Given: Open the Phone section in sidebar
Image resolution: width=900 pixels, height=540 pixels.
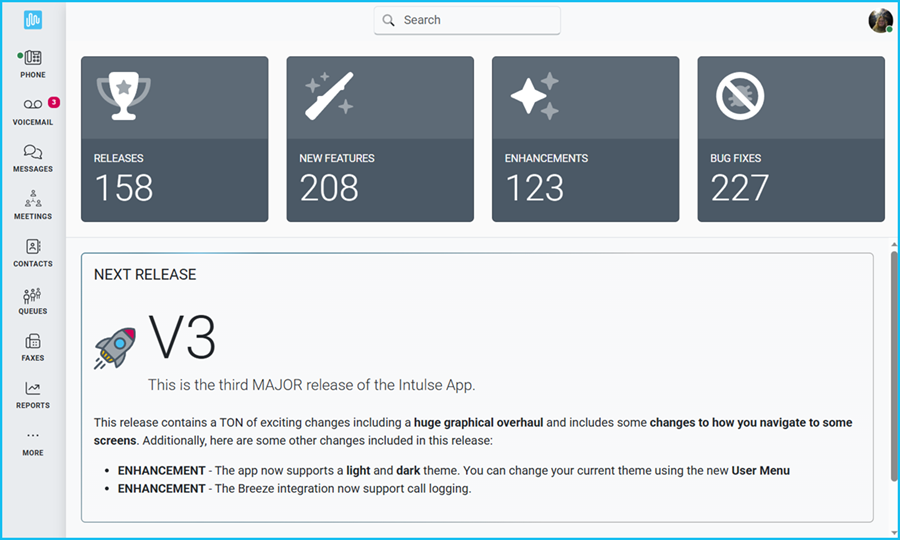Looking at the screenshot, I should [x=33, y=63].
